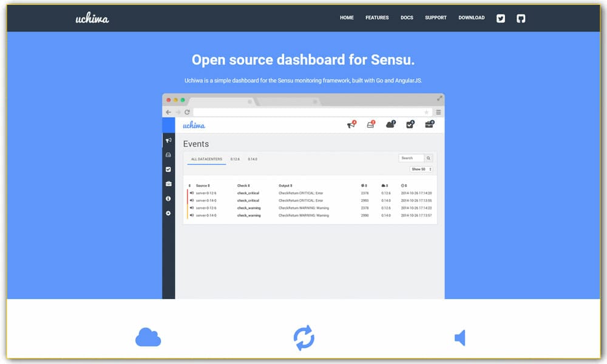607x364 pixels.
Task: Sort events by the Source column
Action: pos(202,184)
